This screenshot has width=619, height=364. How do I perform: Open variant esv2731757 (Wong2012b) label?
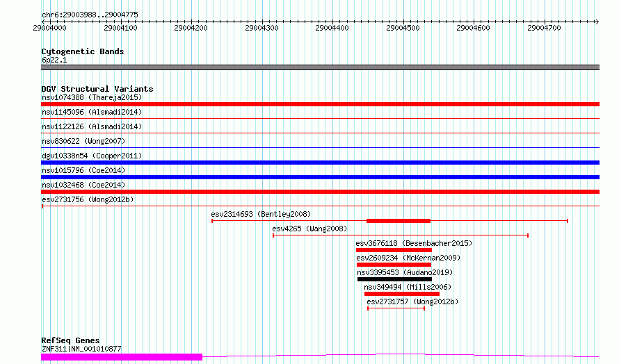click(412, 301)
